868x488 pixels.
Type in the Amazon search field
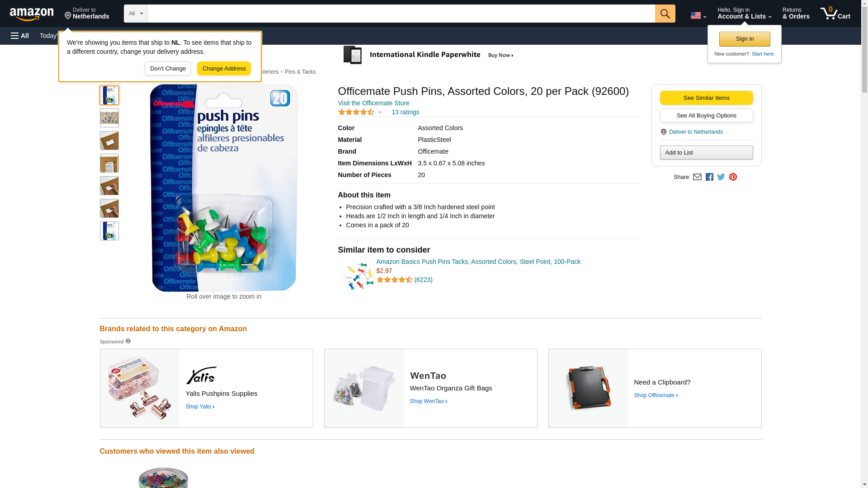tap(401, 14)
